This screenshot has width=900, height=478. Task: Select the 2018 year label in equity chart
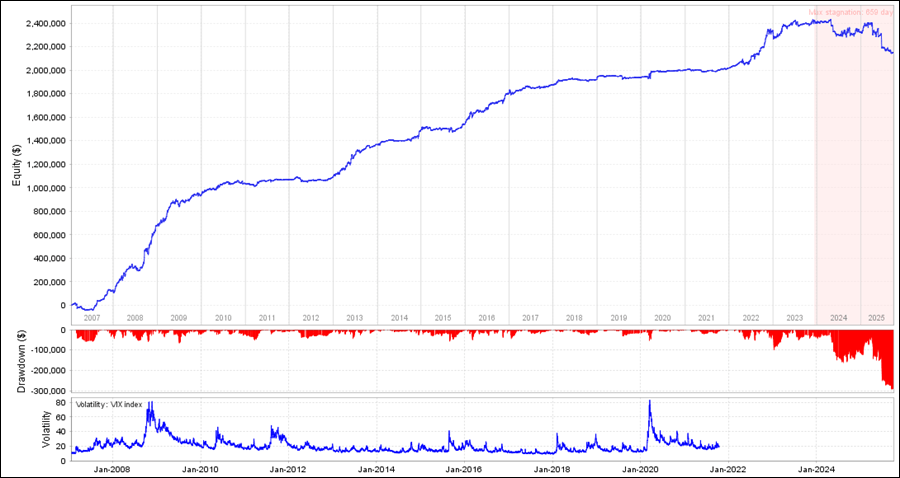(x=574, y=317)
